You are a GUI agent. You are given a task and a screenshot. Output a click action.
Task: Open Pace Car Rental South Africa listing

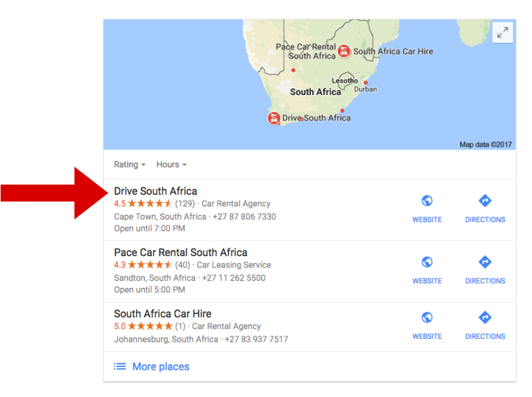pos(180,252)
